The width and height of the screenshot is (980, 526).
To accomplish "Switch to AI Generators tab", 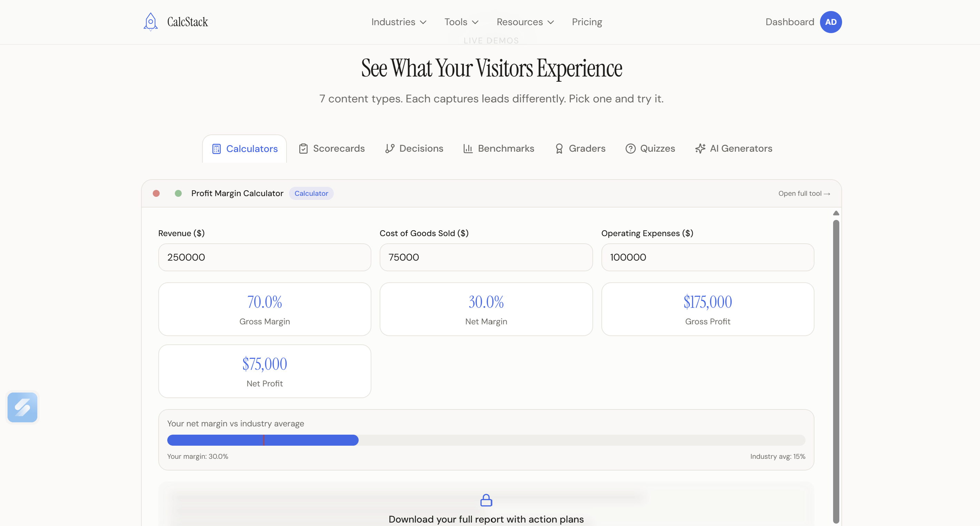I will coord(733,148).
